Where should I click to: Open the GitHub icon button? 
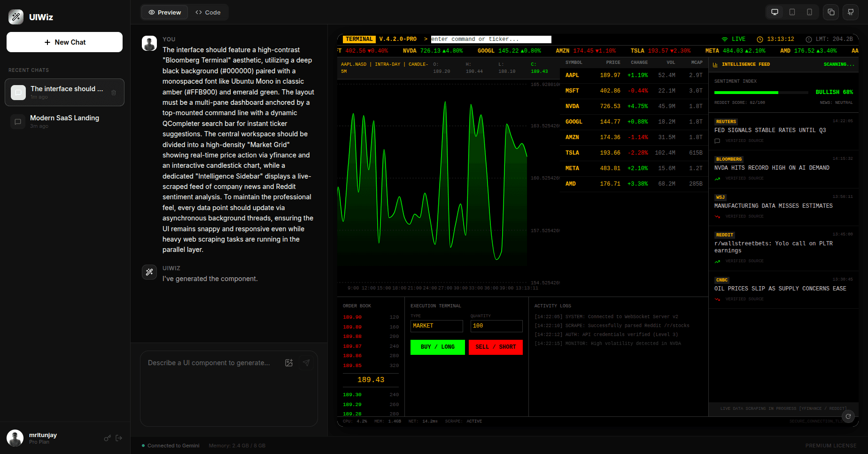(x=851, y=12)
